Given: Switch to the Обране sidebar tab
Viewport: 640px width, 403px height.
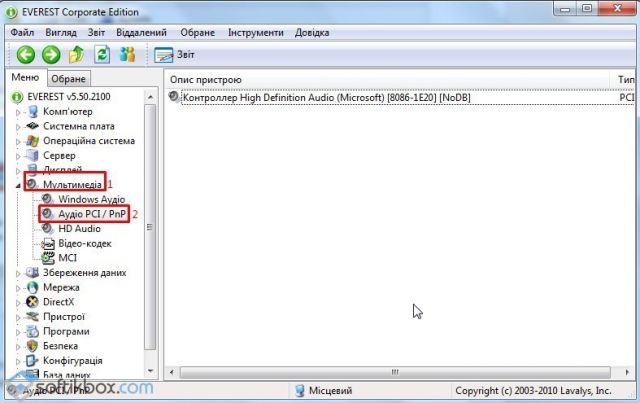Looking at the screenshot, I should click(68, 79).
